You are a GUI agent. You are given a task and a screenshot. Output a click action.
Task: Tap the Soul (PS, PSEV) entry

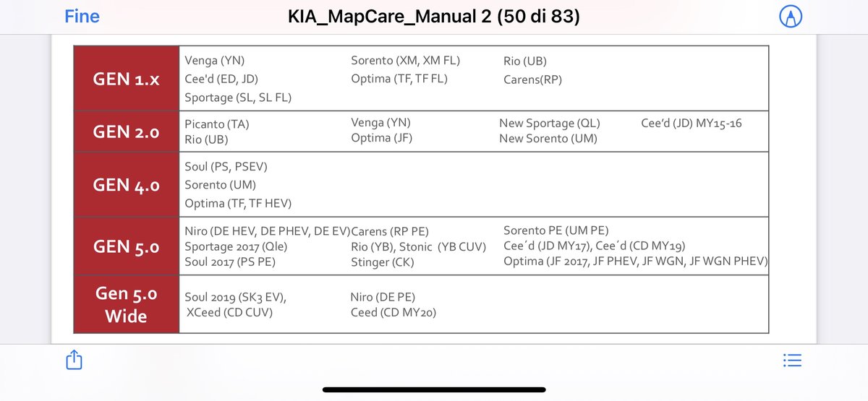pos(226,167)
